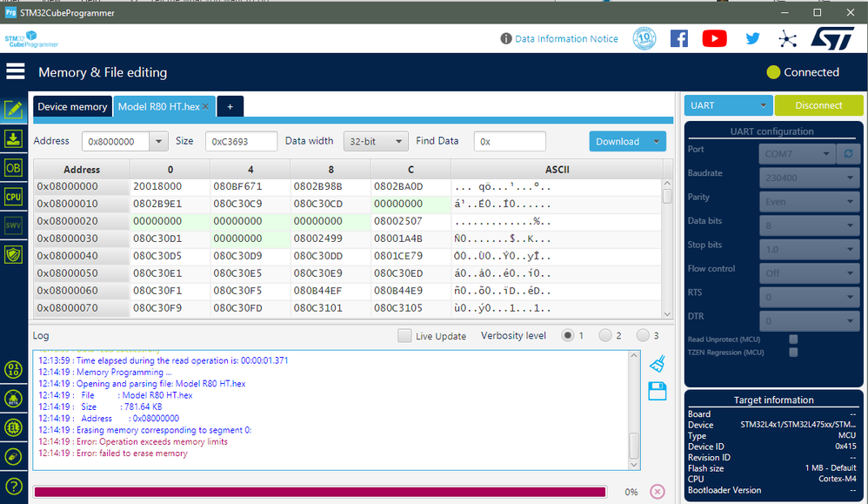This screenshot has height=504, width=868.
Task: Clear the log with the broom icon
Action: click(658, 363)
